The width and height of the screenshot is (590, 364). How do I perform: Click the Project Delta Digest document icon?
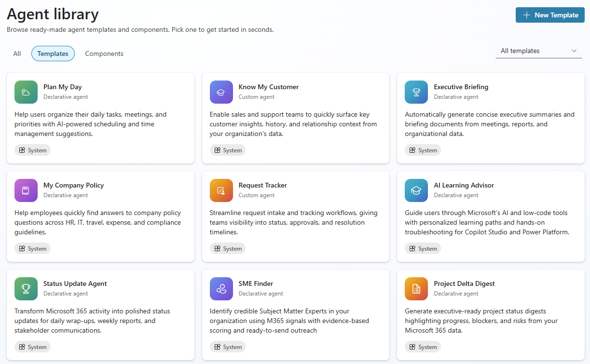point(416,289)
